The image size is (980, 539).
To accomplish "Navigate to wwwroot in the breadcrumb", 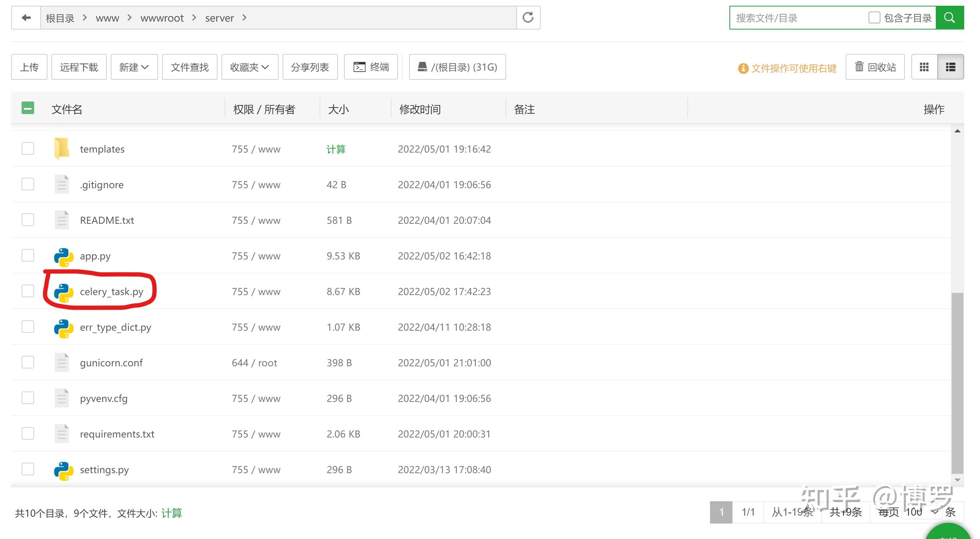I will pyautogui.click(x=162, y=18).
